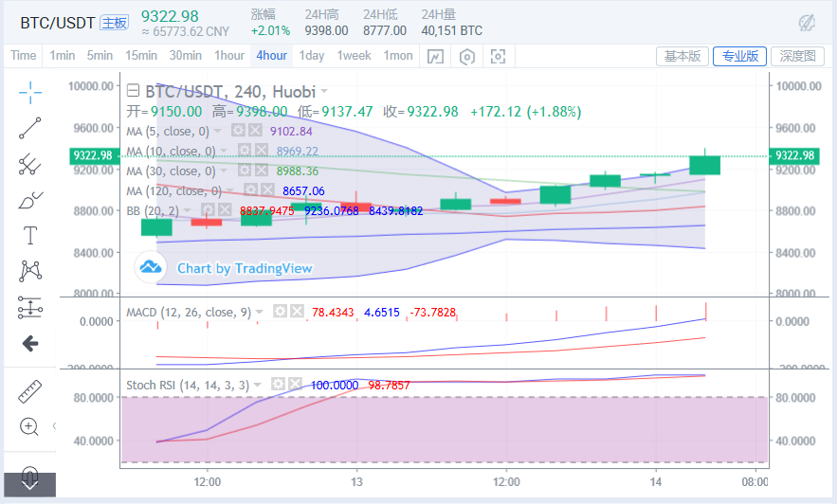Switch to Time line chart
This screenshot has height=504, width=837.
(x=24, y=56)
